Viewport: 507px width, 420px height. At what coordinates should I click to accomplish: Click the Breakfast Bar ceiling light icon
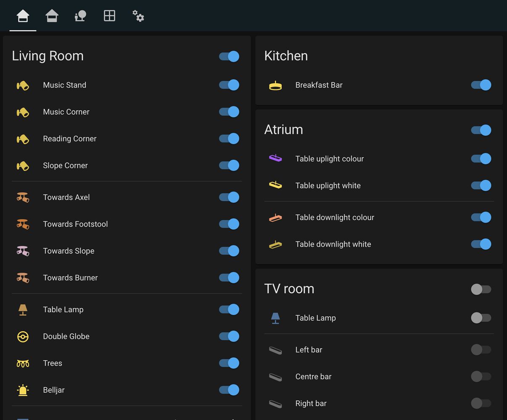point(275,85)
